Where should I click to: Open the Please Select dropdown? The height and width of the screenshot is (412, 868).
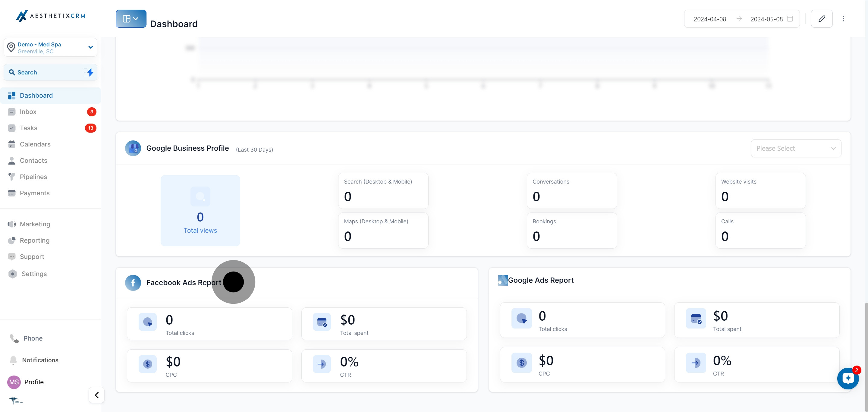click(x=796, y=148)
